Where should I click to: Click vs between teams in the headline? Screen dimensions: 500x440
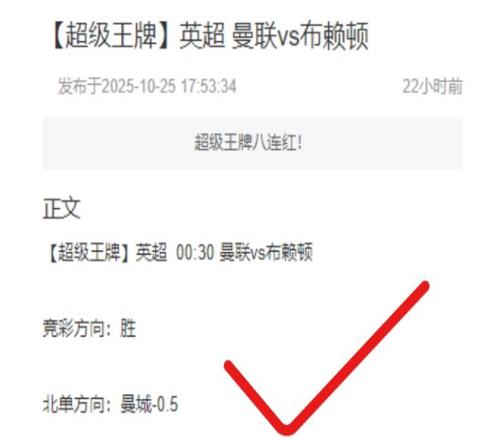click(288, 37)
